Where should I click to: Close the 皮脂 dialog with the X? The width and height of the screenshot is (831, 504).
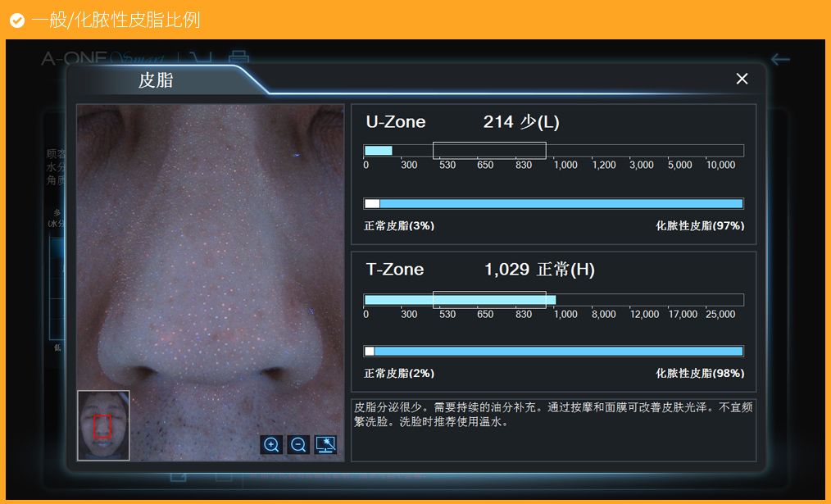coord(742,79)
